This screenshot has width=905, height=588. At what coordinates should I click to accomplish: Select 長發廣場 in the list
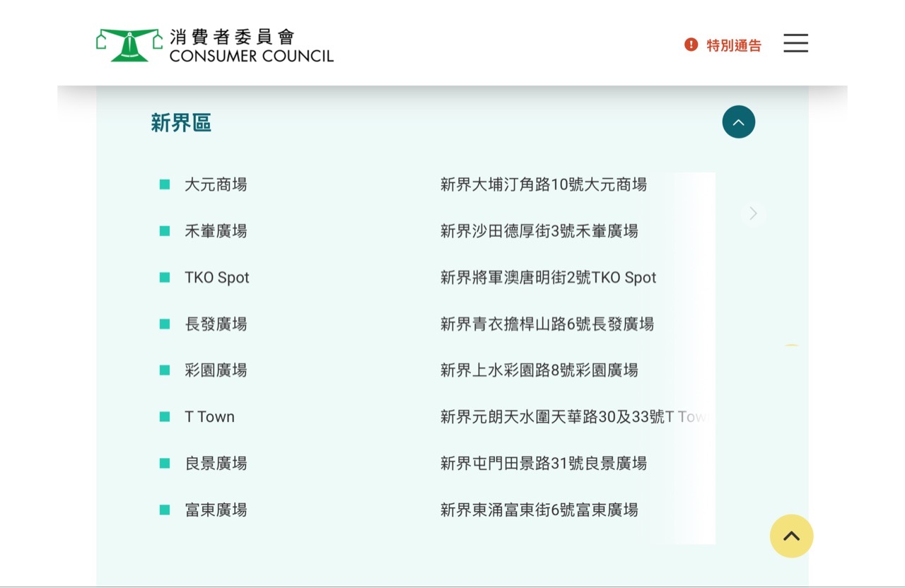coord(216,324)
